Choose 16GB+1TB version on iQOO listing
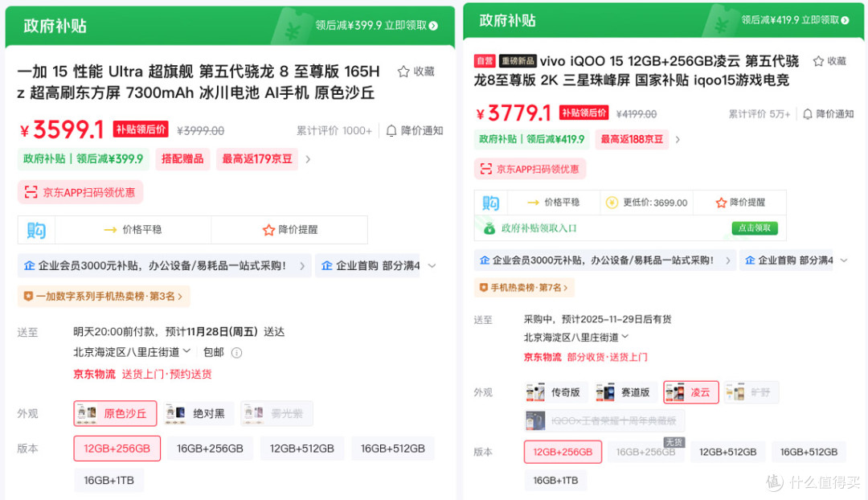Screen dimensions: 868x500 click(x=555, y=481)
